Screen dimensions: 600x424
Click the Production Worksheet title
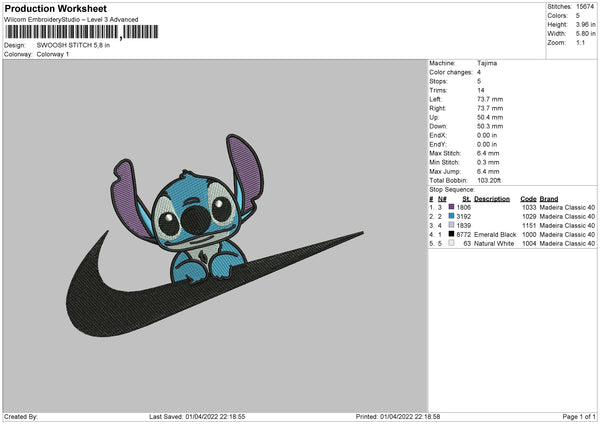pos(56,9)
